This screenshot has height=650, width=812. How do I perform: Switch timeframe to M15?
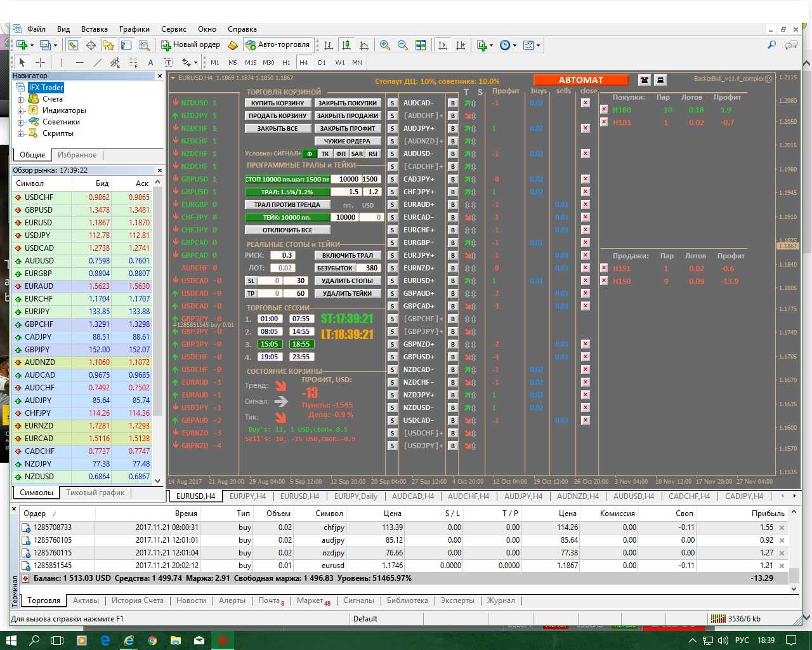(251, 62)
